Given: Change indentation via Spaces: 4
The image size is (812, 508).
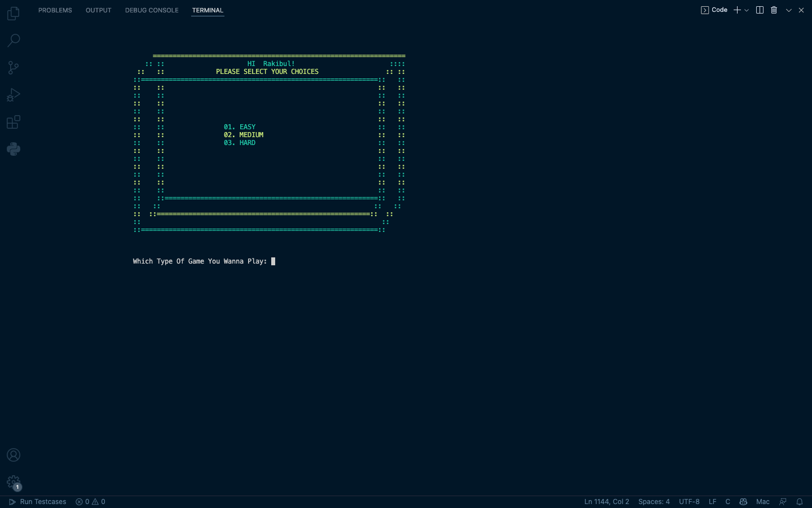Looking at the screenshot, I should coord(654,502).
